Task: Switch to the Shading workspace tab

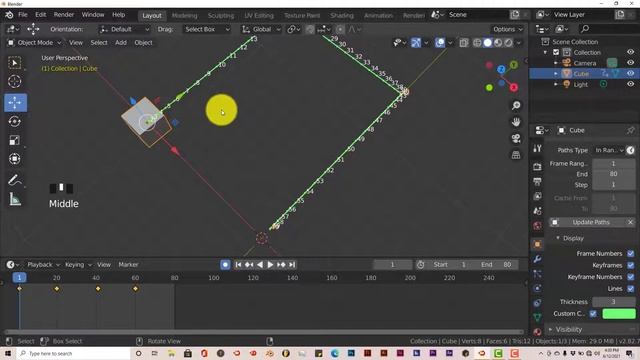Action: (342, 16)
